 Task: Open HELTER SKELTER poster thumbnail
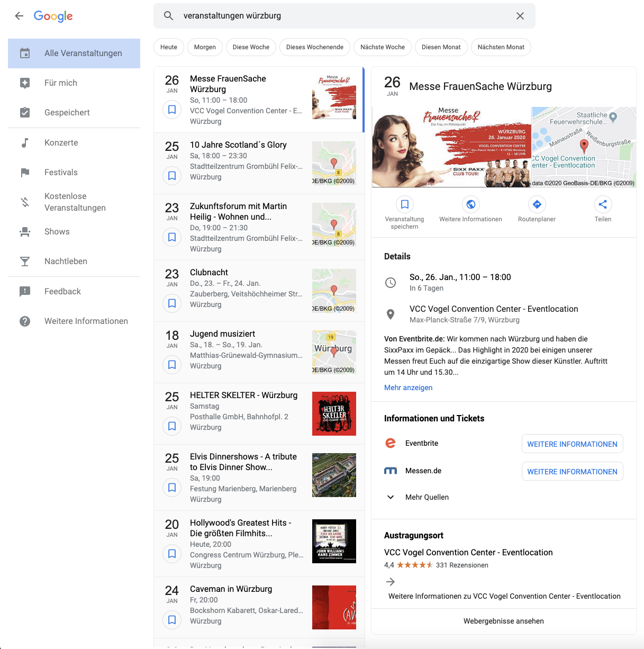point(334,413)
